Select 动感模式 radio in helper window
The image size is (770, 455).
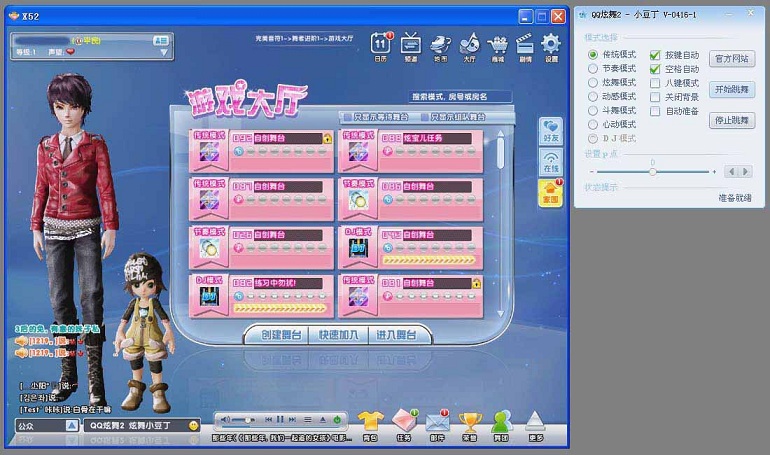point(593,96)
